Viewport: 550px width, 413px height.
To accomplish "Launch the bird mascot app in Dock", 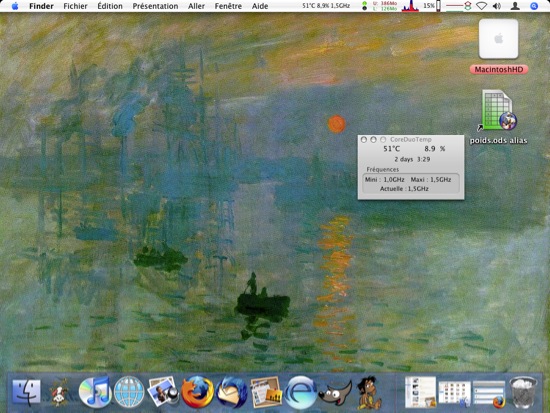I will pyautogui.click(x=60, y=392).
